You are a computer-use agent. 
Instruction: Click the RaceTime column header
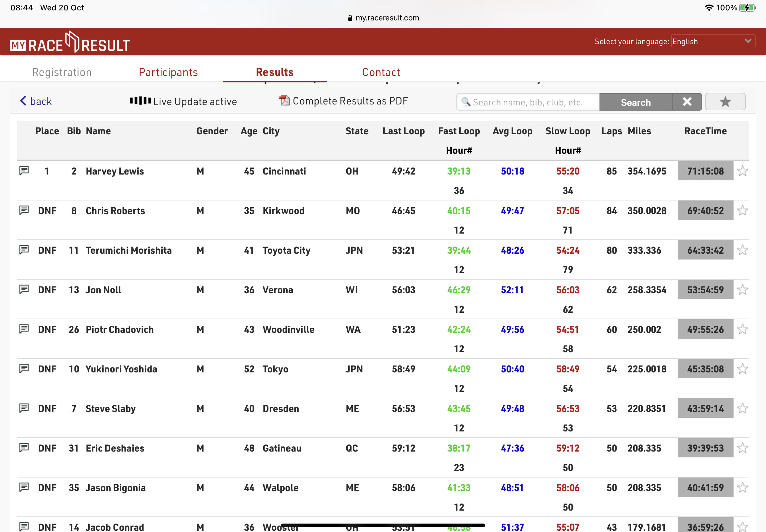click(705, 131)
